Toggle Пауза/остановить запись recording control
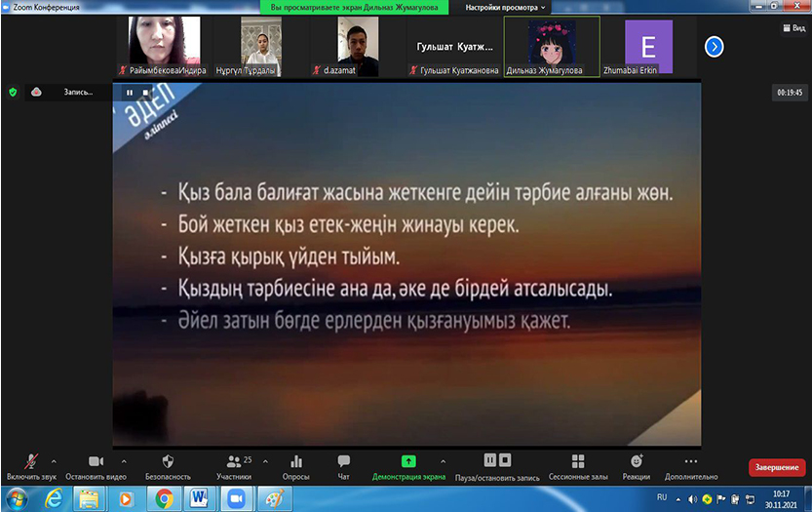The image size is (812, 512). (x=497, y=460)
